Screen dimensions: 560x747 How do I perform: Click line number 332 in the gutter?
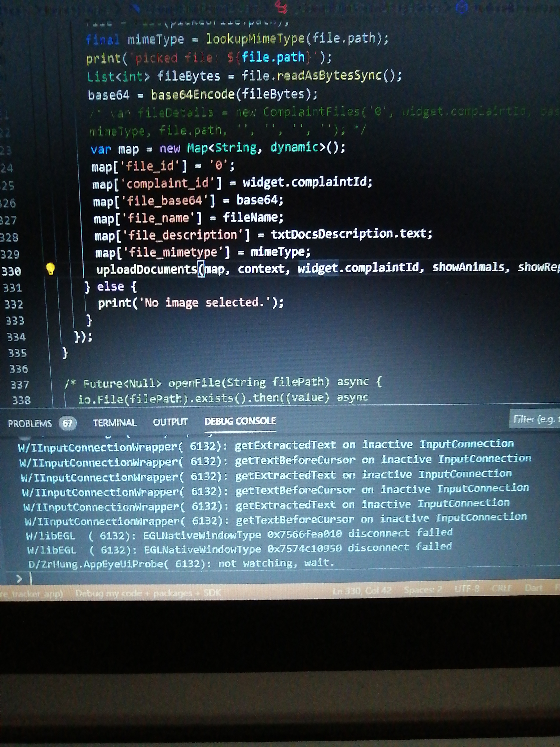[14, 305]
